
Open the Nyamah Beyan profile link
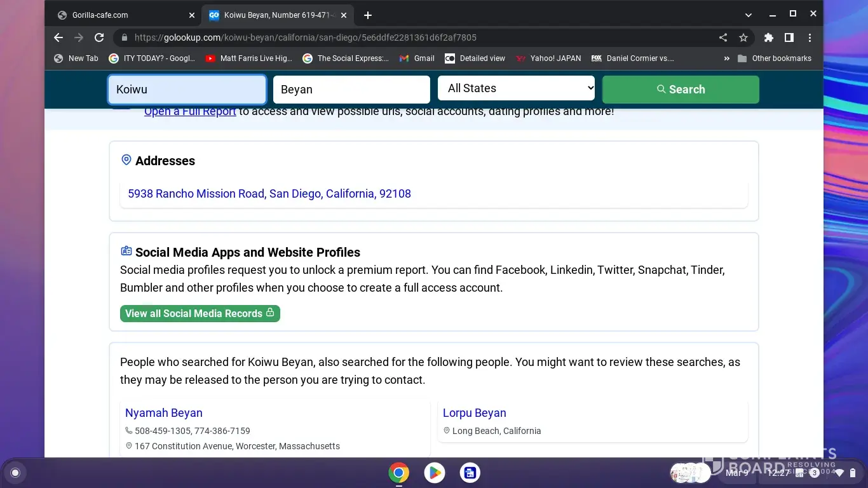(164, 413)
